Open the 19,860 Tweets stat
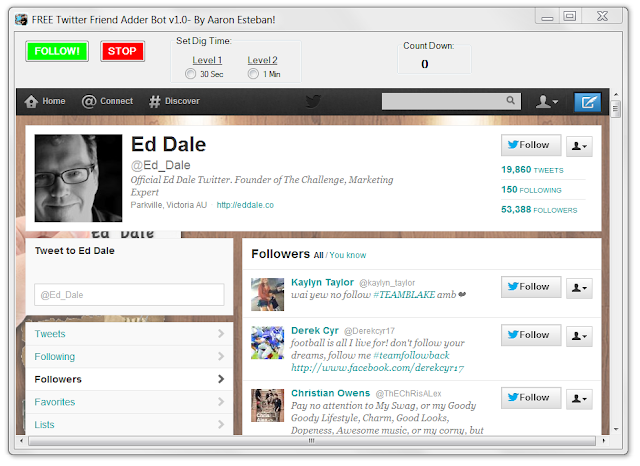Screen dimensions: 640x466 point(532,170)
